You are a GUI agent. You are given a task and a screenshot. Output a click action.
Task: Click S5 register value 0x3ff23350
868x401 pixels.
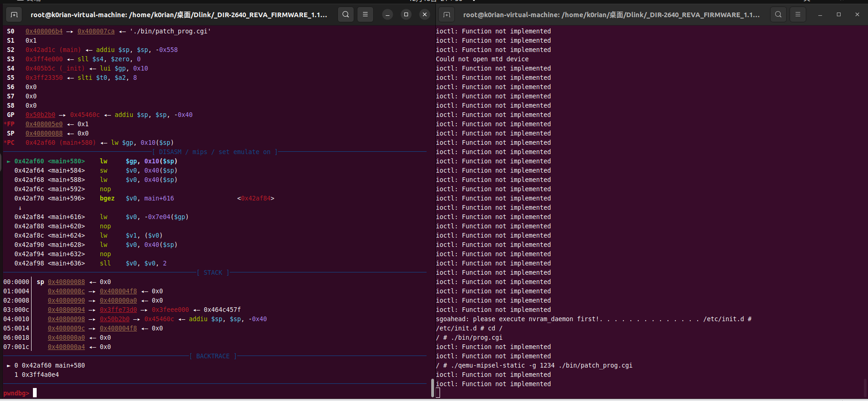44,78
